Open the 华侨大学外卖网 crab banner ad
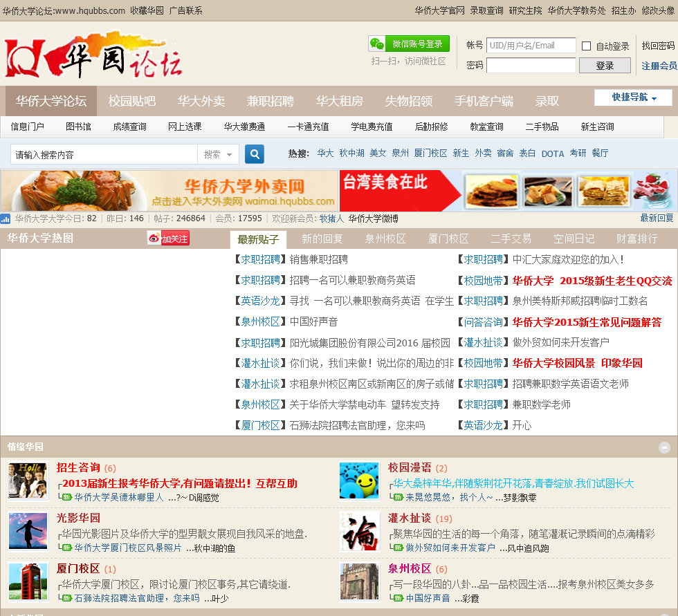The width and height of the screenshot is (678, 616). point(169,191)
